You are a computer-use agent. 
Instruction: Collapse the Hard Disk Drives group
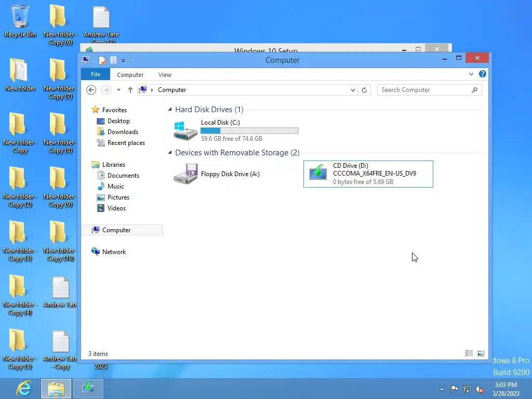coord(170,109)
